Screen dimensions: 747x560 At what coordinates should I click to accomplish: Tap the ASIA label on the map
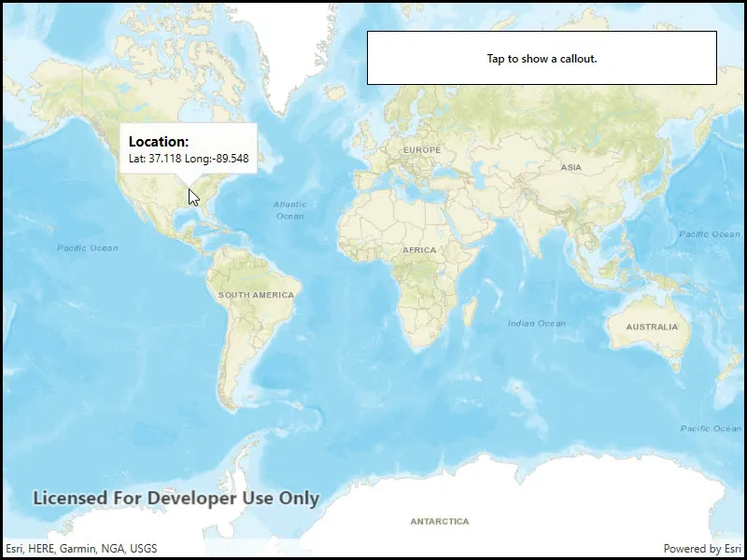coord(571,167)
